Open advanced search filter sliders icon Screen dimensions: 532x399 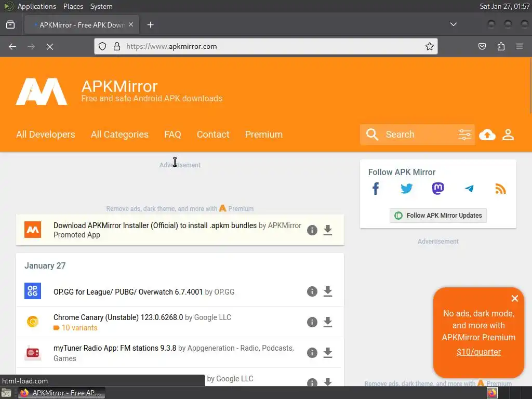[464, 135]
